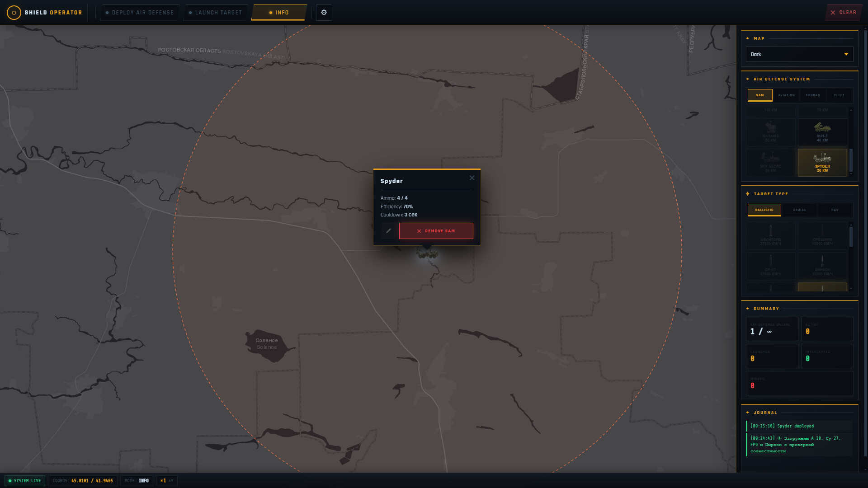Switch to the Fleet category

click(839, 95)
